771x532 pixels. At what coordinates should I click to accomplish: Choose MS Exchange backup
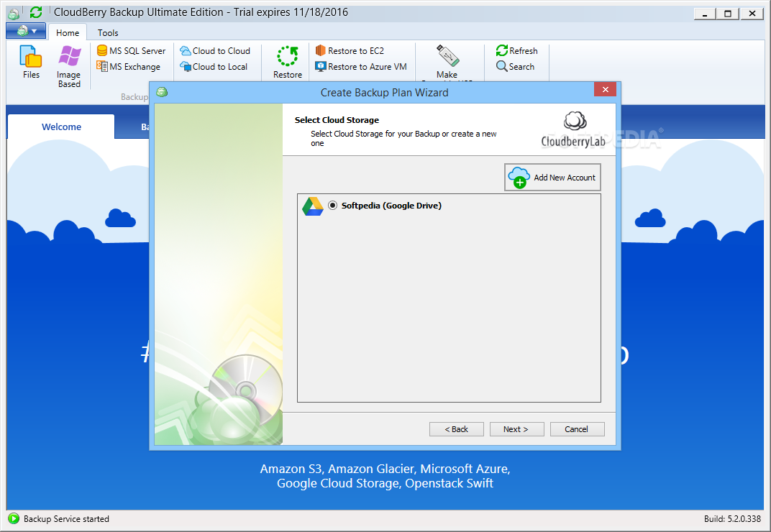[x=129, y=66]
